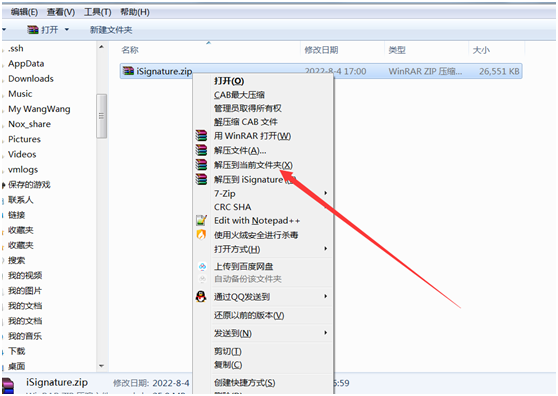Viewport: 558px width, 396px height.
Task: Open the 工具(T) menu
Action: [x=98, y=12]
